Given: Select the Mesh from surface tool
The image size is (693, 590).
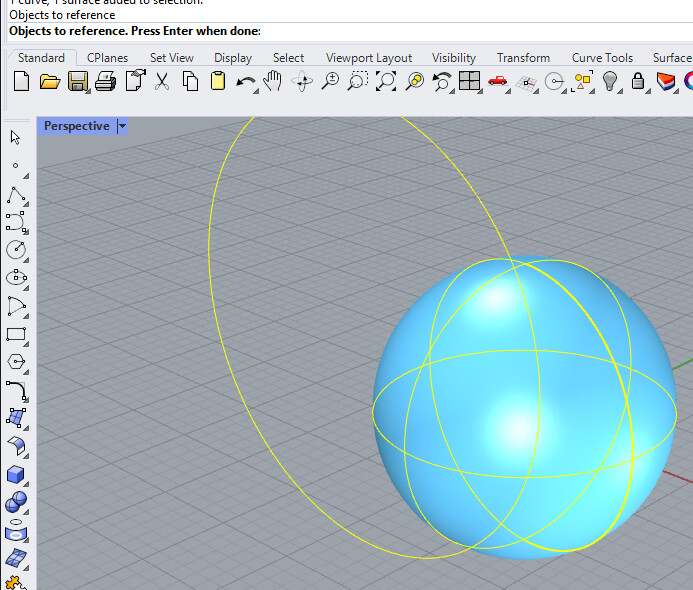Looking at the screenshot, I should click(16, 558).
